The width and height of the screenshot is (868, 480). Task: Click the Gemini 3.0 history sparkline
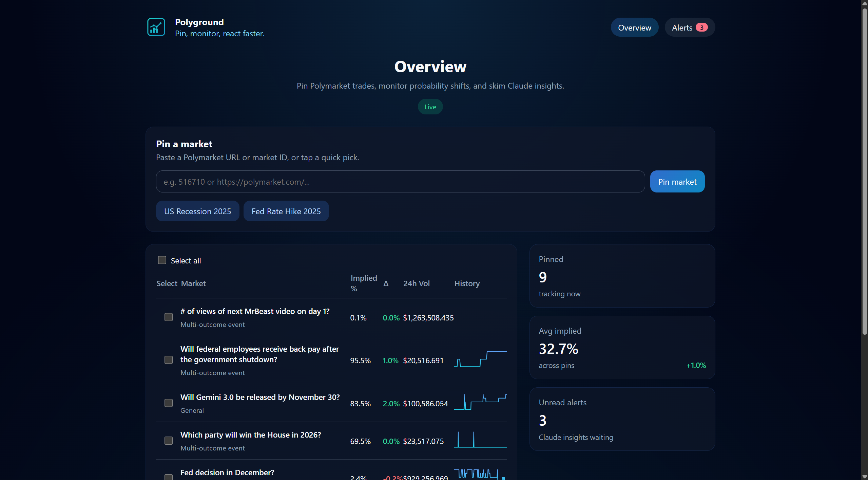pyautogui.click(x=480, y=402)
